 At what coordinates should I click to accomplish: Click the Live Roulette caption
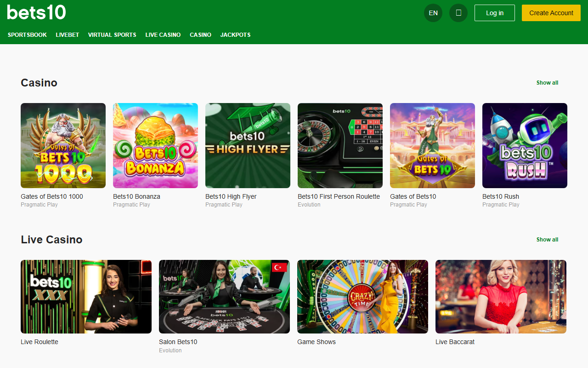[x=40, y=342]
